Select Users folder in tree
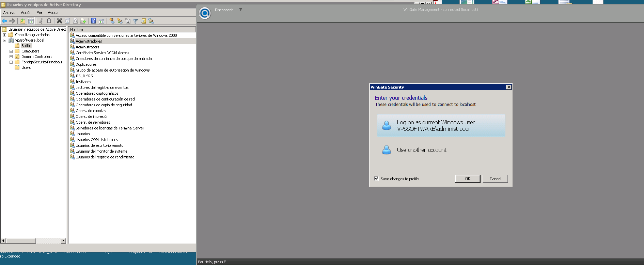Image resolution: width=644 pixels, height=265 pixels. 26,67
